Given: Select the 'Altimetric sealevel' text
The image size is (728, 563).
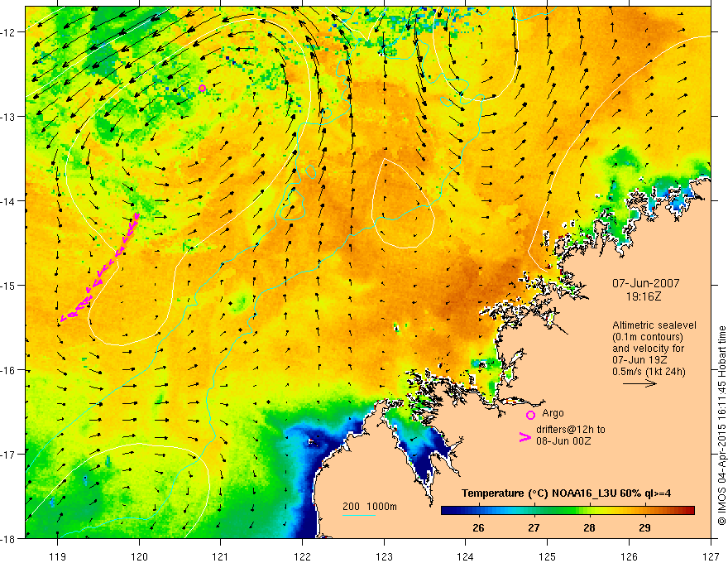Looking at the screenshot, I should point(654,325).
